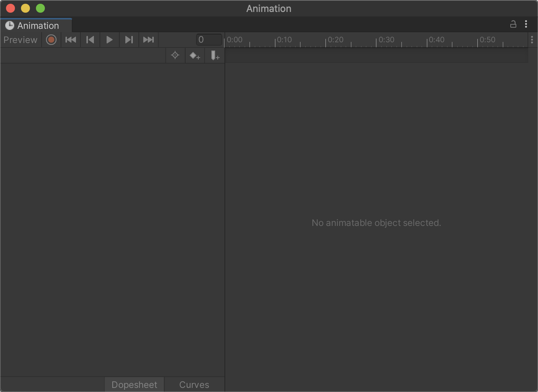This screenshot has width=538, height=392.
Task: Toggle the window lock padlock
Action: tap(513, 24)
